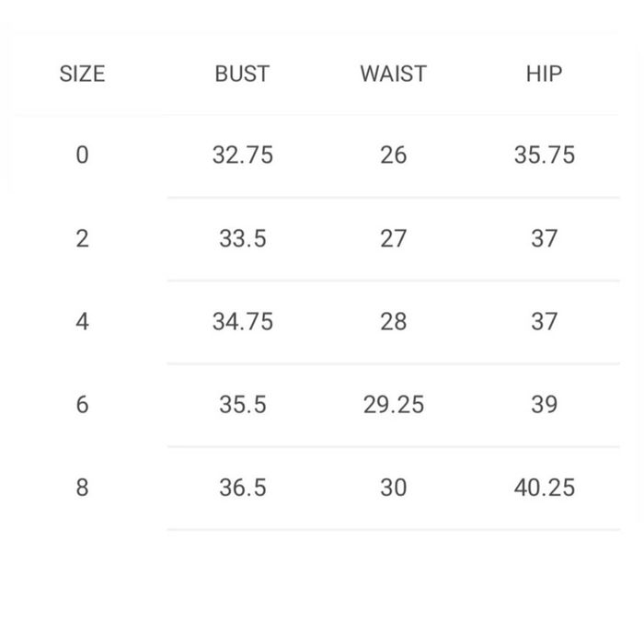Click the SIZE column header
Viewport: 644px width, 644px height.
tap(82, 75)
